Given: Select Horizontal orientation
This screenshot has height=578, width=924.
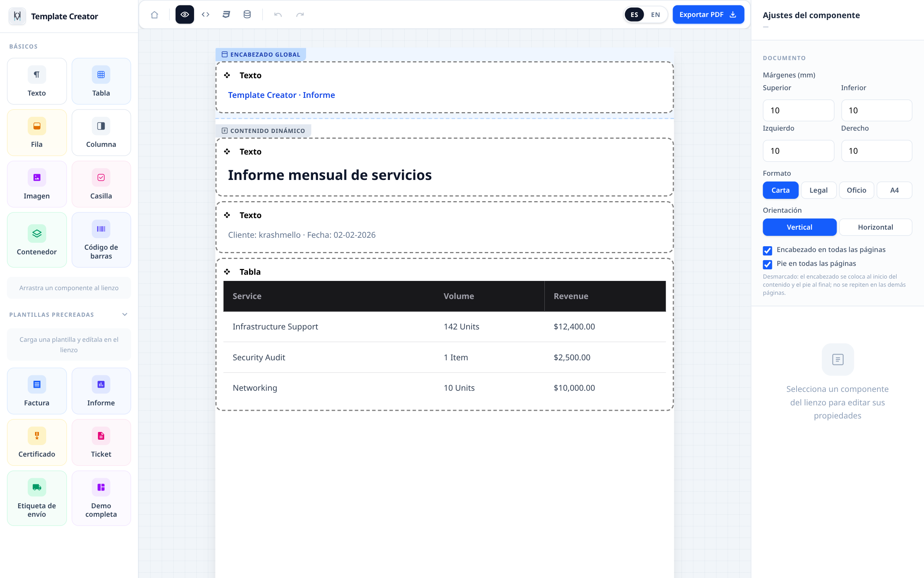Looking at the screenshot, I should tap(875, 227).
